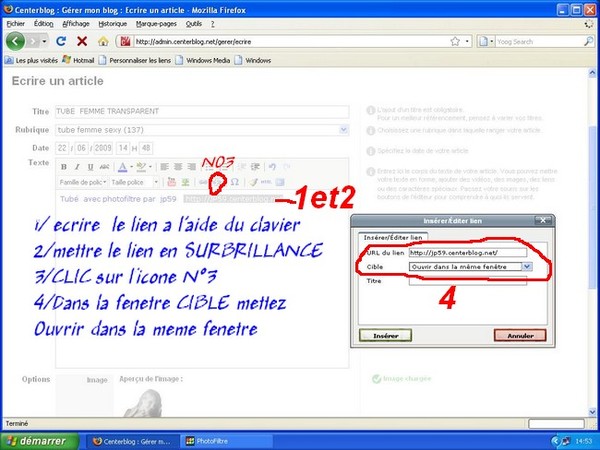Open the Historique menu
This screenshot has height=450, width=600.
click(x=112, y=24)
